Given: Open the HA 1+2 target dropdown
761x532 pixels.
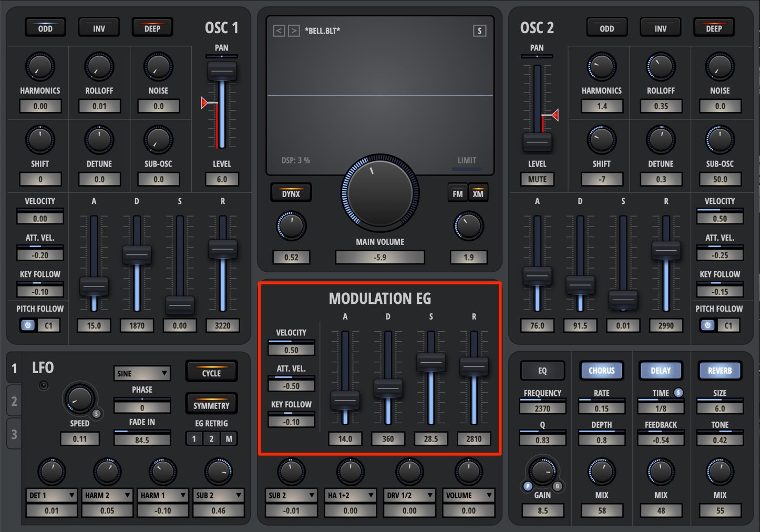Looking at the screenshot, I should [351, 495].
